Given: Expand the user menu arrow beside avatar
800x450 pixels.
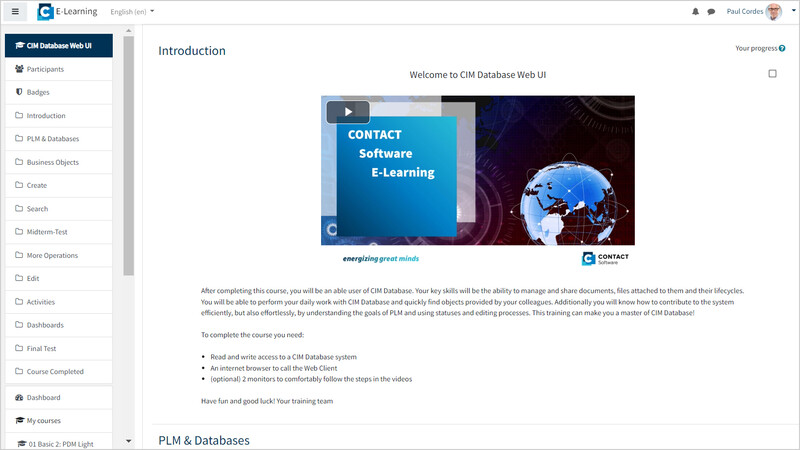Looking at the screenshot, I should coord(793,10).
